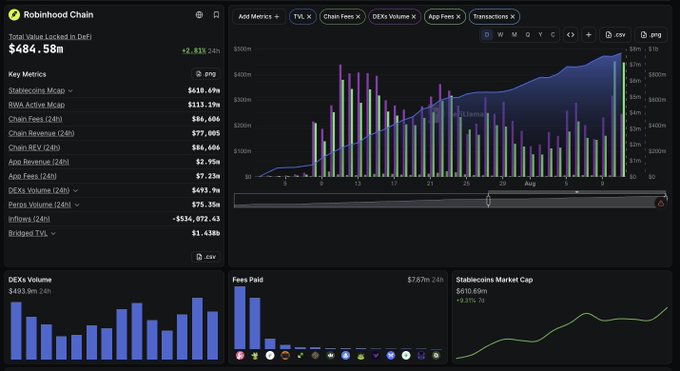680x371 pixels.
Task: Click the $7.87m 24h fees value
Action: coord(425,280)
